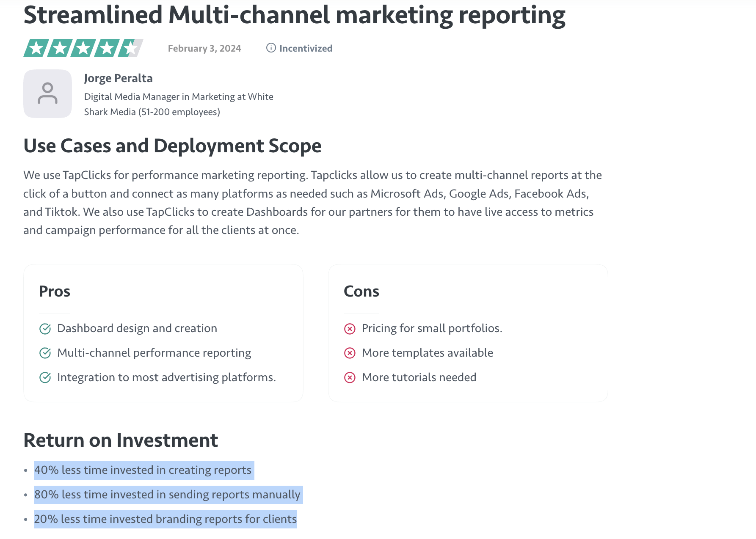Click the check icon beside Multi-channel performance reporting
Screen dimensions: 756x539
(45, 353)
